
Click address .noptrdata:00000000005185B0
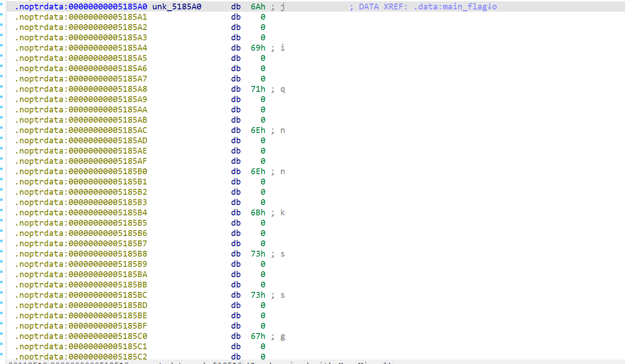81,171
